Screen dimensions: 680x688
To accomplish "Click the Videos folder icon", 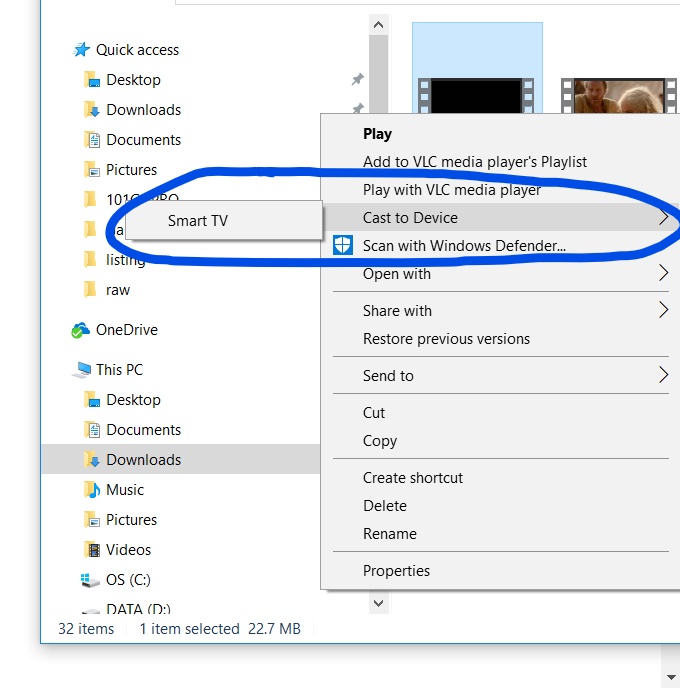I will (92, 550).
